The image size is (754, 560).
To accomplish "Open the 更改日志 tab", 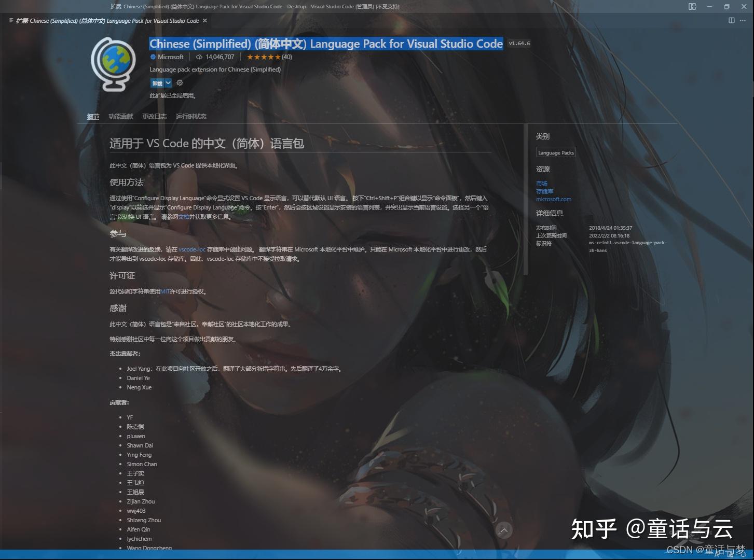I will (154, 117).
